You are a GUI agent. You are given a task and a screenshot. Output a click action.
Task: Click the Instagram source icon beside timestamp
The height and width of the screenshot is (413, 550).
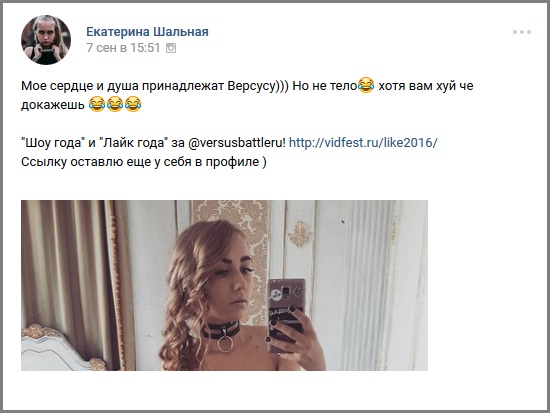(x=171, y=48)
